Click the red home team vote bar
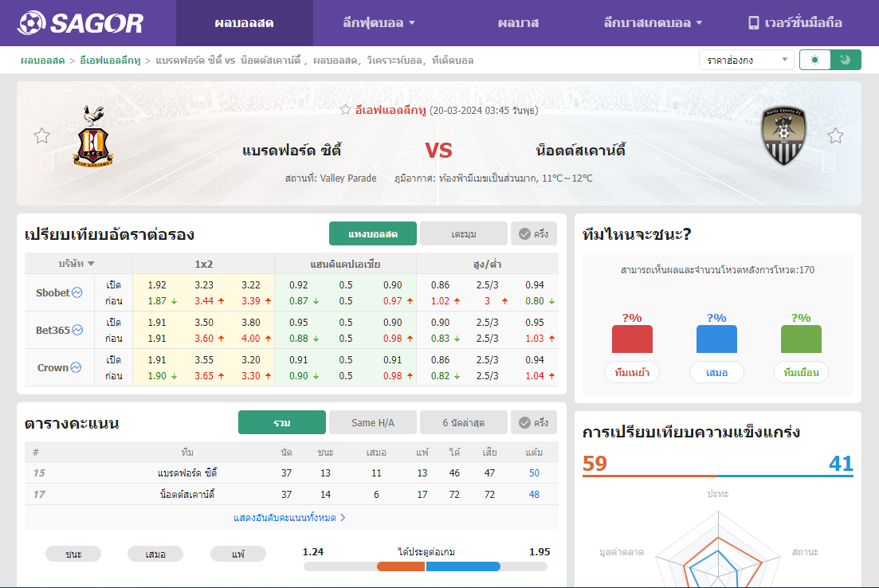879x588 pixels. click(632, 339)
